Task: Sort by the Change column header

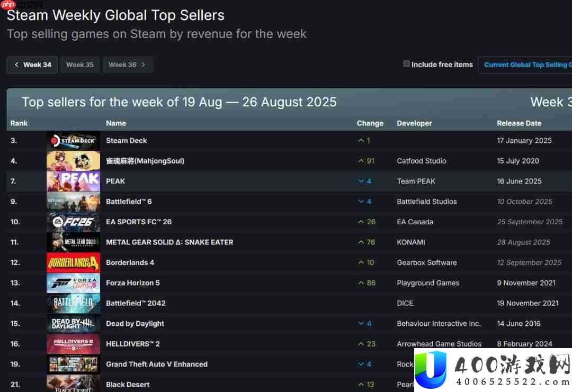Action: 370,123
